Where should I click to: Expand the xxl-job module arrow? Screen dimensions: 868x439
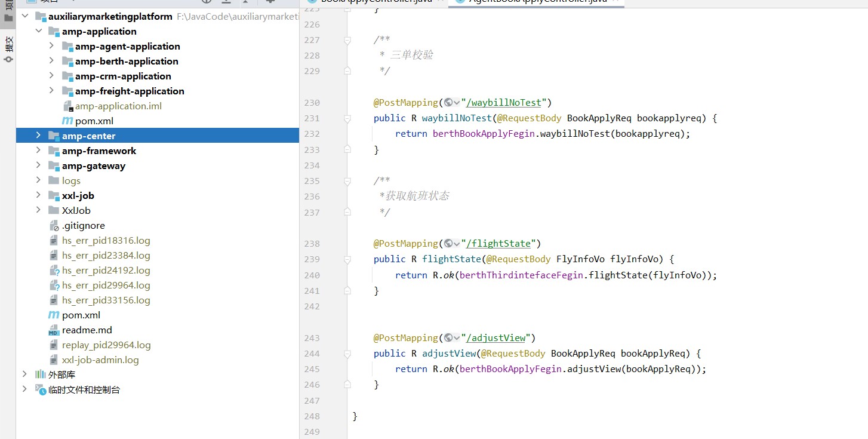coord(39,195)
